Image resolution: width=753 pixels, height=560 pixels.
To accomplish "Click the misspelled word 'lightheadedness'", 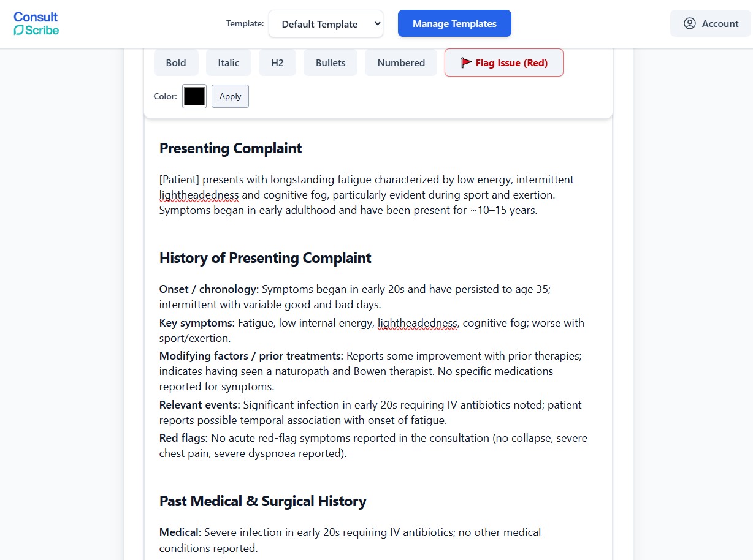I will tap(199, 195).
